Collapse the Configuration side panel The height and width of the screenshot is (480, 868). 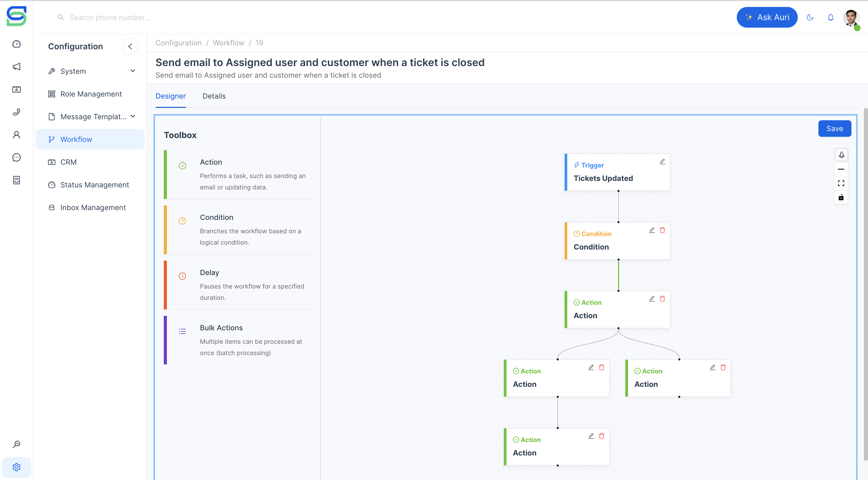pyautogui.click(x=130, y=46)
